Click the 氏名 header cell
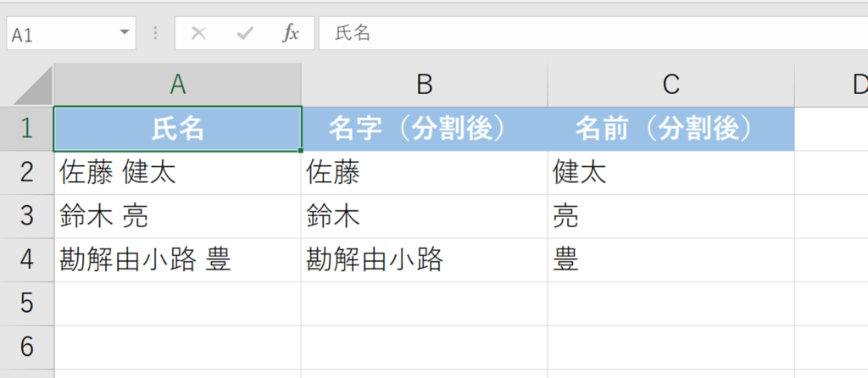The width and height of the screenshot is (868, 378). pos(177,129)
